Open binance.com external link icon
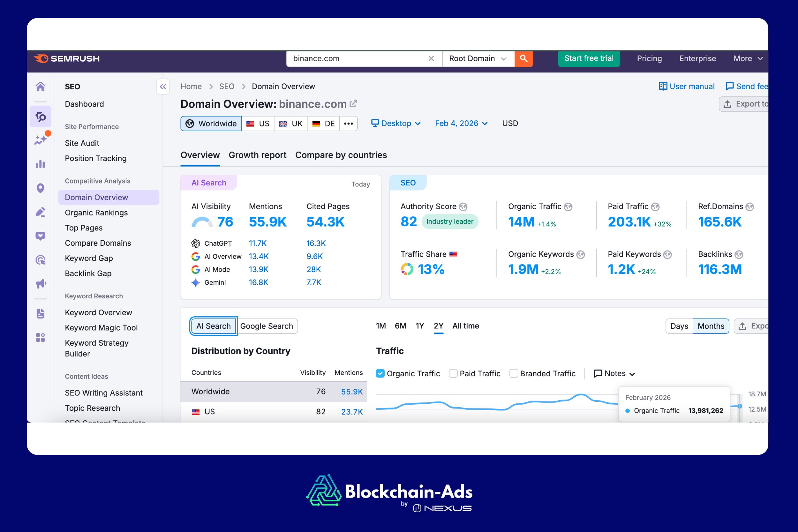 pyautogui.click(x=354, y=103)
